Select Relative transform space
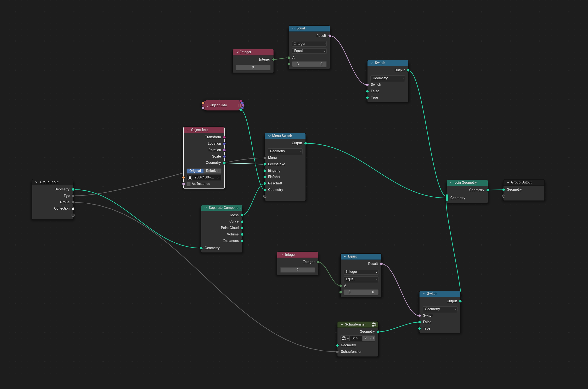Screen dimensions: 588x389 click(212, 171)
